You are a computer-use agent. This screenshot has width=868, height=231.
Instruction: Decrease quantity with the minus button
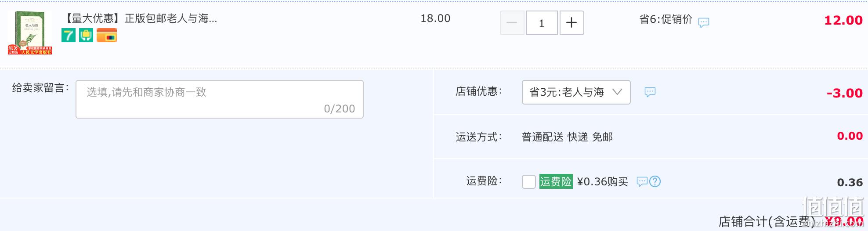tap(512, 23)
